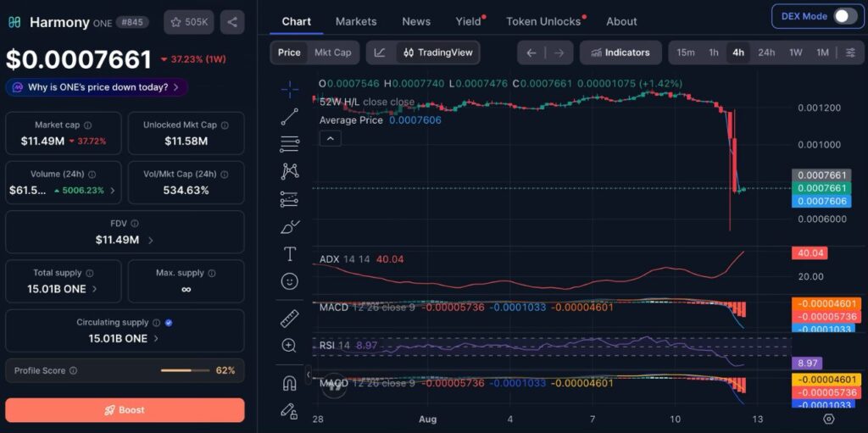The image size is (868, 433).
Task: Set interval to 1M
Action: [x=822, y=53]
